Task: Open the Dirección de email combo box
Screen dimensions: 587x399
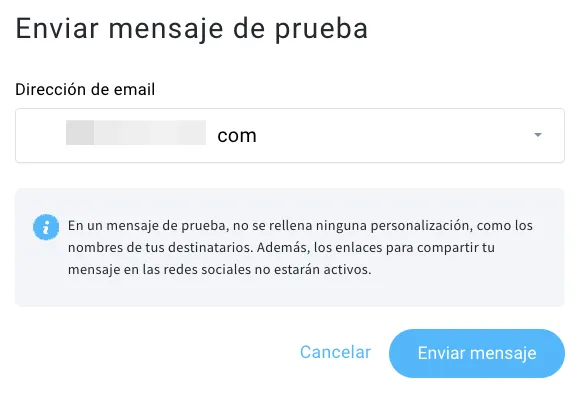Action: [290, 135]
